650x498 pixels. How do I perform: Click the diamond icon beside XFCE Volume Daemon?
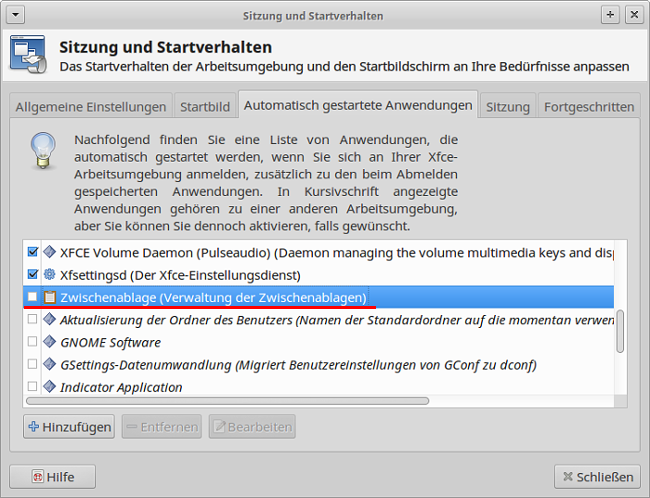49,251
